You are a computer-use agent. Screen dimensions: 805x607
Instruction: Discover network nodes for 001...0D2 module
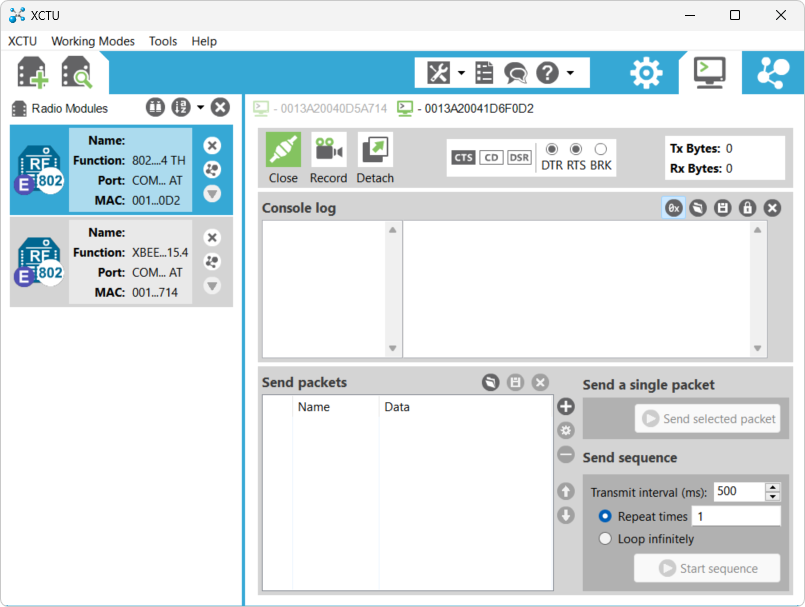coord(212,169)
